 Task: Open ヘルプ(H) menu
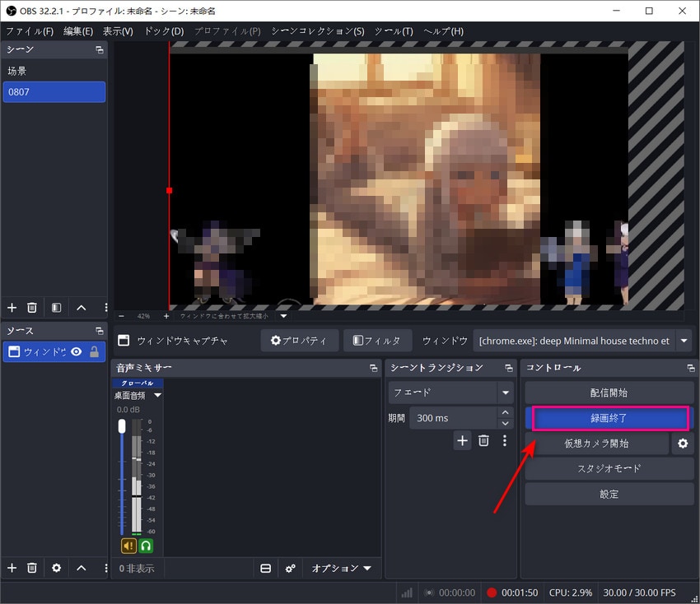(x=443, y=31)
